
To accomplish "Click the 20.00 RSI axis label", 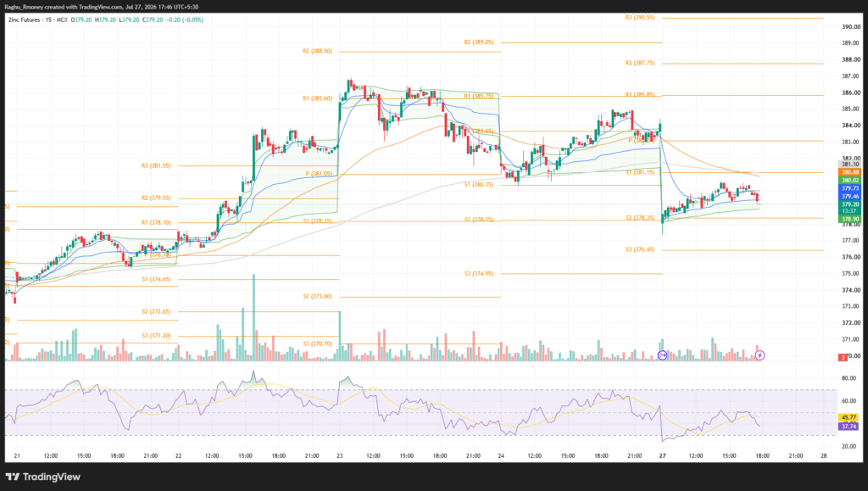I will click(849, 446).
